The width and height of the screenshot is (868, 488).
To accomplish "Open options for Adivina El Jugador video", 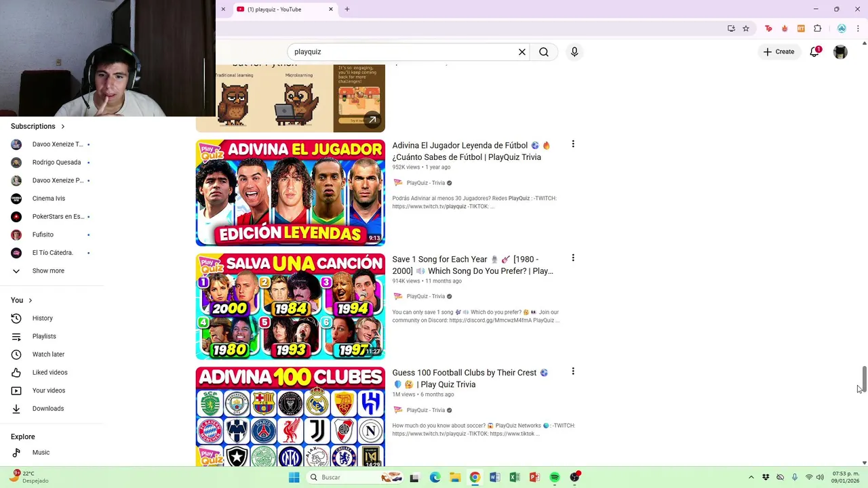I will [x=573, y=144].
